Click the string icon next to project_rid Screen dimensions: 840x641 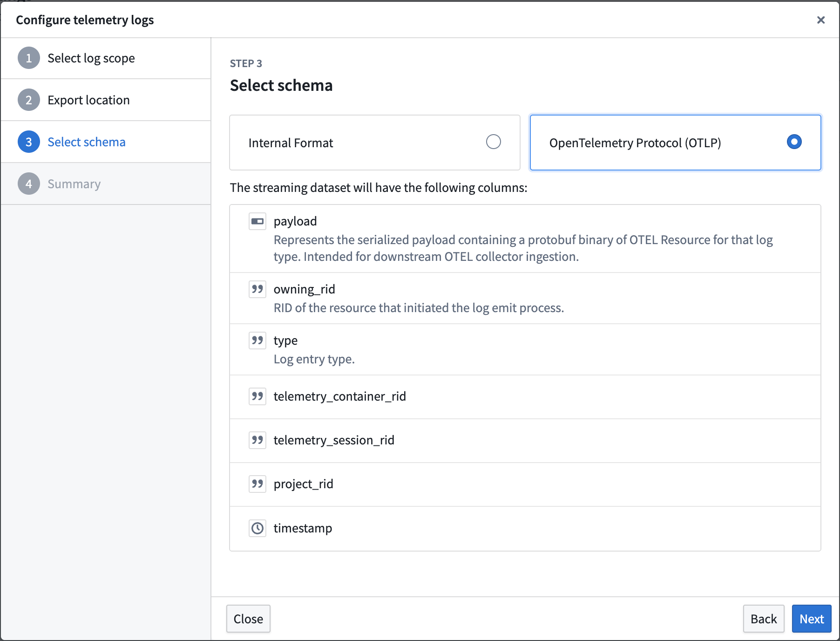pos(257,484)
